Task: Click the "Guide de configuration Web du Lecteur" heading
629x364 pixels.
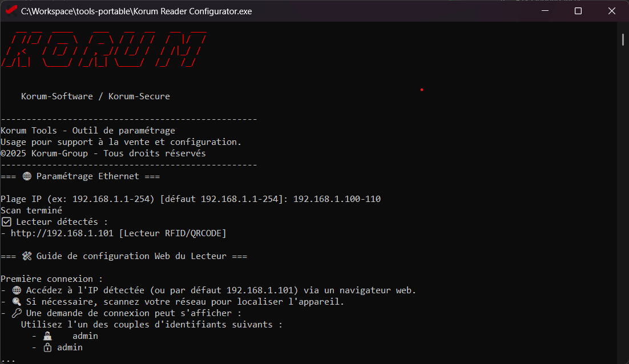Action: [132, 256]
